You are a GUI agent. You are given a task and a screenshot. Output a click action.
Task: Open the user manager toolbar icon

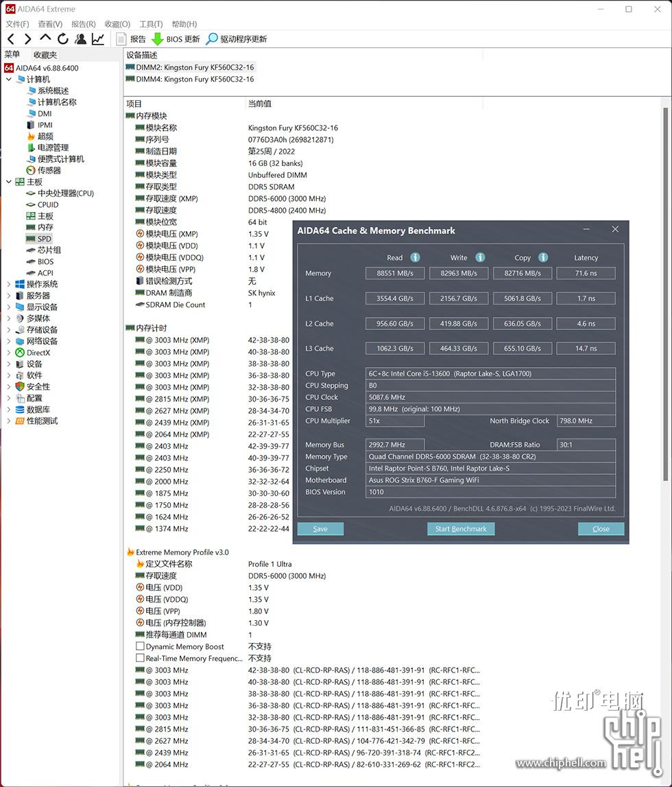[80, 38]
